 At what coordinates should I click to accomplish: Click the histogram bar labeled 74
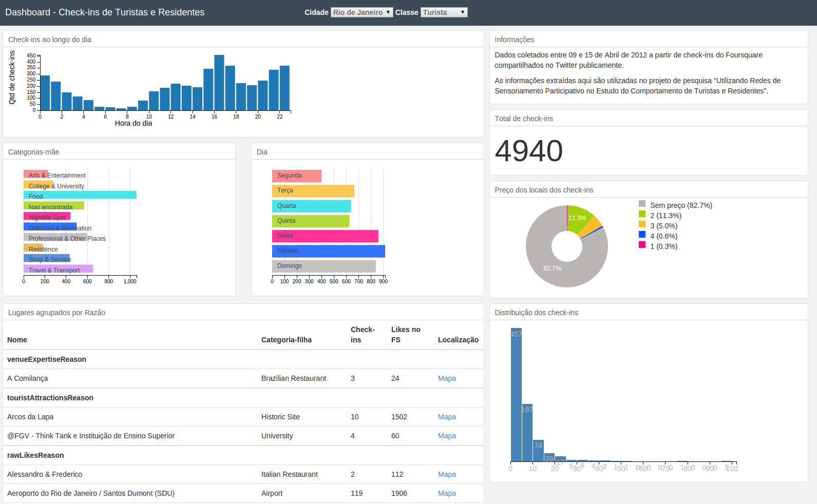coord(538,451)
